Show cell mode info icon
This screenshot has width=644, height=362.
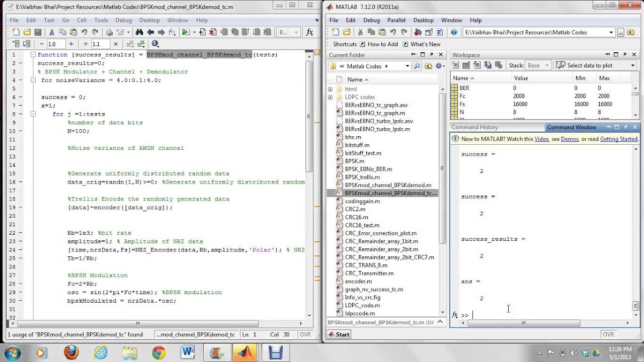click(x=155, y=44)
